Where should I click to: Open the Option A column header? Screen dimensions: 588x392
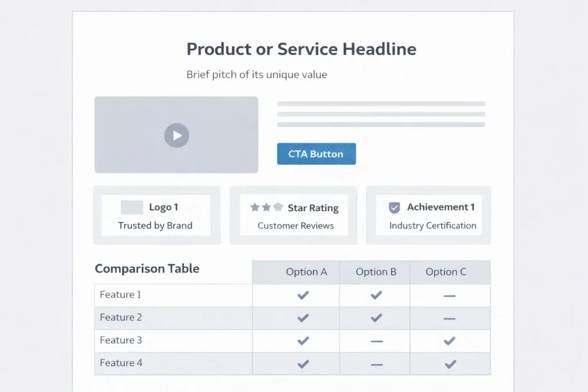coord(307,271)
